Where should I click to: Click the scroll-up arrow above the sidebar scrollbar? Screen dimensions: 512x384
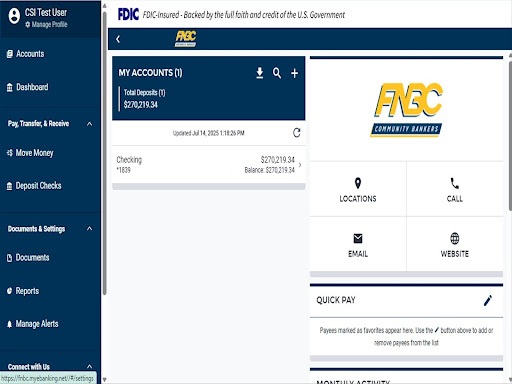104,6
